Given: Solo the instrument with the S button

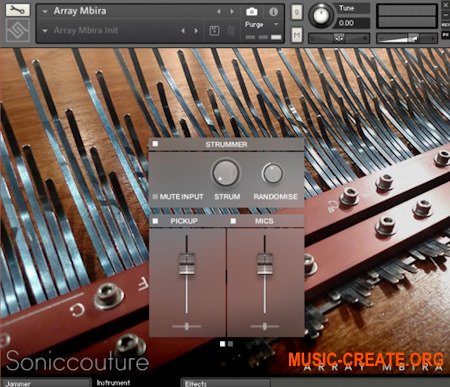Looking at the screenshot, I should coord(297,13).
